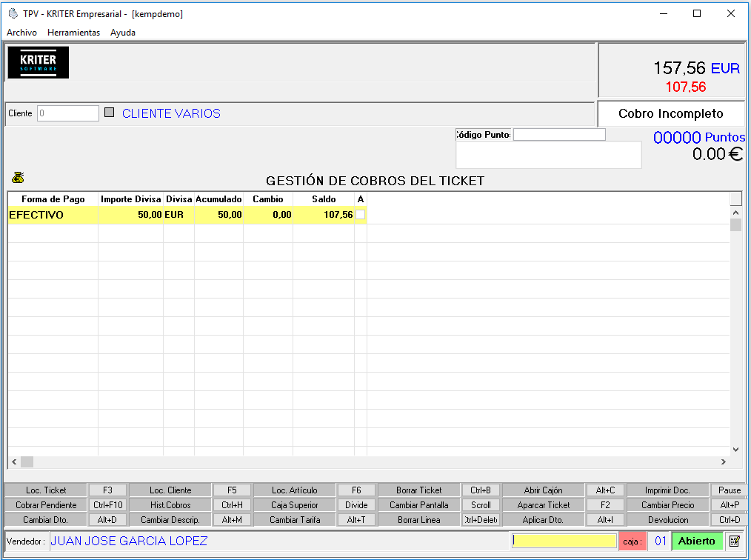Click the Forma de Pago column header
751x560 pixels.
53,199
